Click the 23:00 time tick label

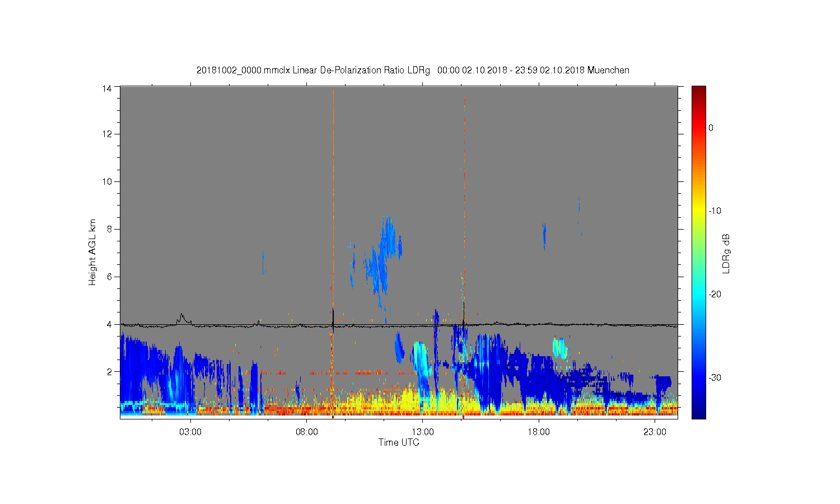655,432
